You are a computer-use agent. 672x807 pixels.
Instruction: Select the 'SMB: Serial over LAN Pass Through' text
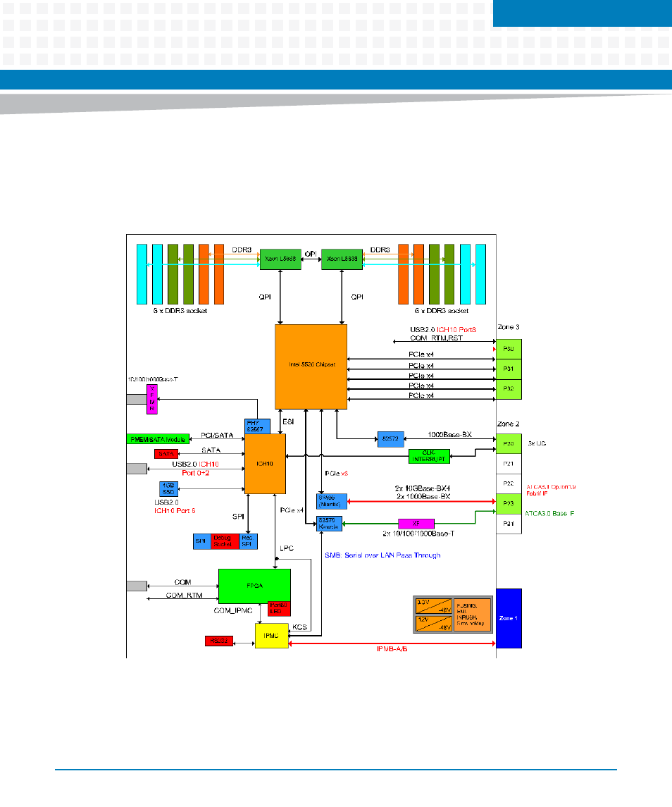pos(382,555)
